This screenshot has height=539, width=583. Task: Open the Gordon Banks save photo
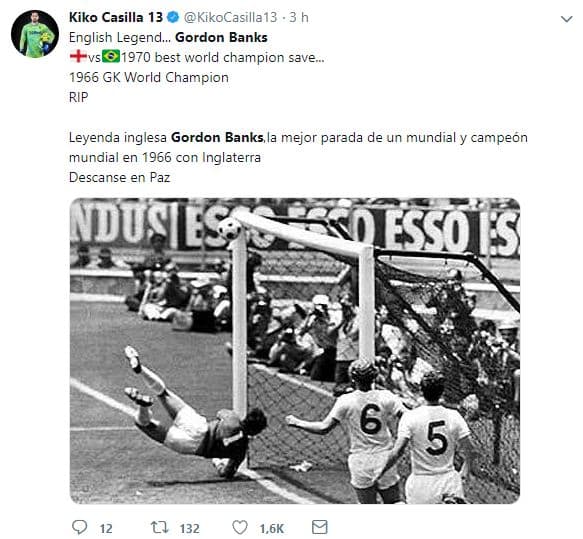tap(295, 351)
